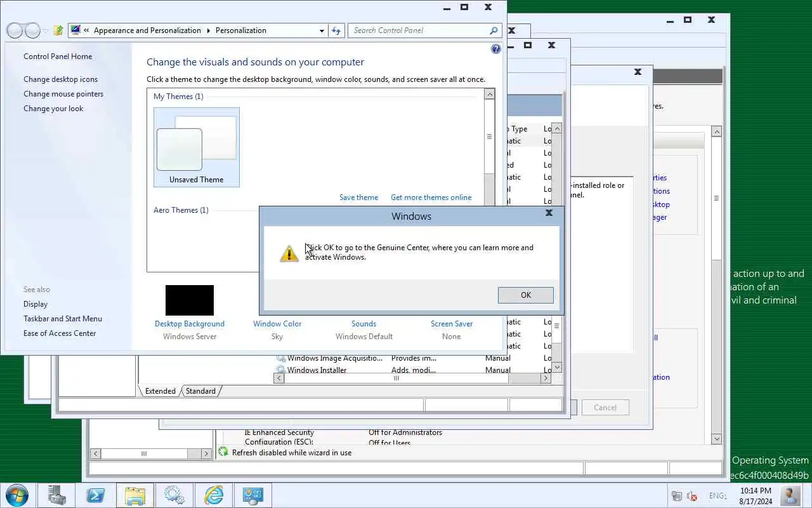The height and width of the screenshot is (508, 812).
Task: Expand the Personalization breadcrumb arrow
Action: (208, 30)
